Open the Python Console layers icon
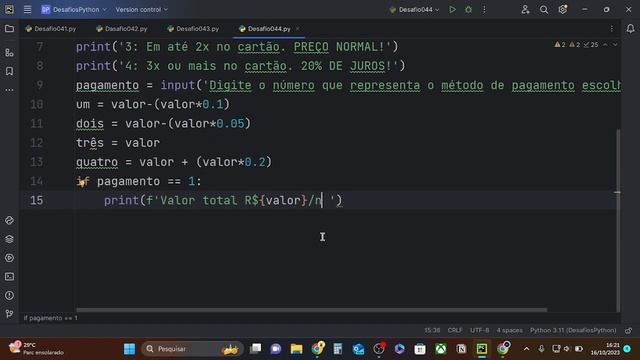The image size is (640, 360). click(x=9, y=239)
